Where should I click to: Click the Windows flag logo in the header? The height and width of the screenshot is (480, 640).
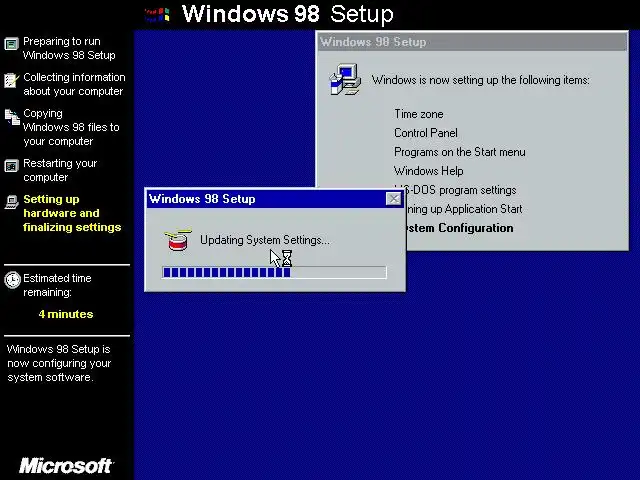coord(158,15)
